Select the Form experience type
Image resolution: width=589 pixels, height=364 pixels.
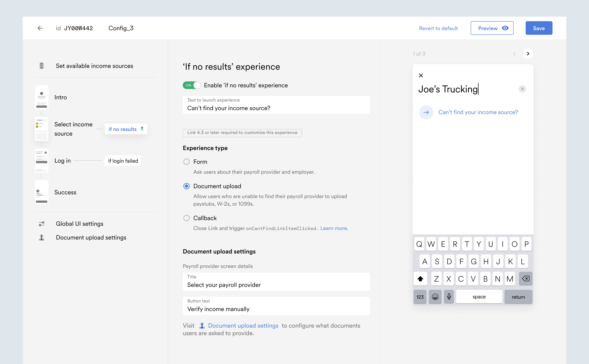click(187, 162)
